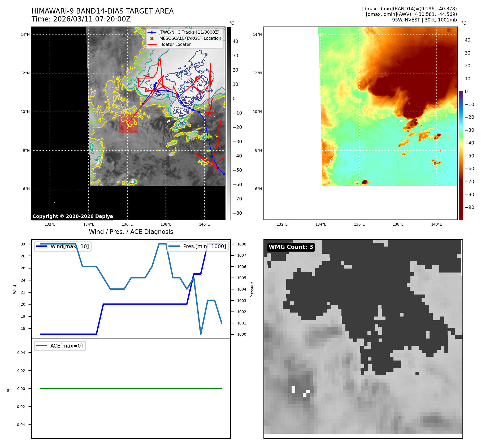Click the WMG Count: 3 badge
Viewport: 481px width, 448px height.
(x=291, y=247)
